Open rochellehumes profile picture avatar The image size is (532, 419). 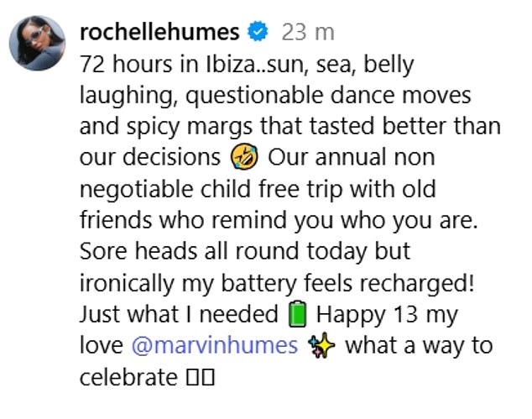click(x=38, y=44)
